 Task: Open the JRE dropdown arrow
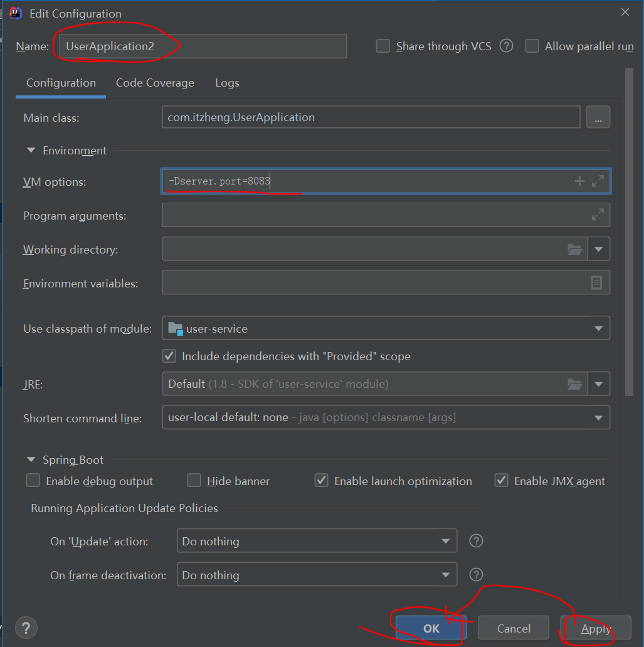pos(599,384)
